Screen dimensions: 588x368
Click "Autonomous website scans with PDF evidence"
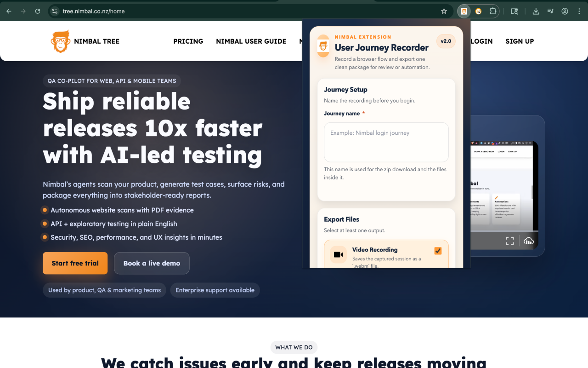pos(122,210)
